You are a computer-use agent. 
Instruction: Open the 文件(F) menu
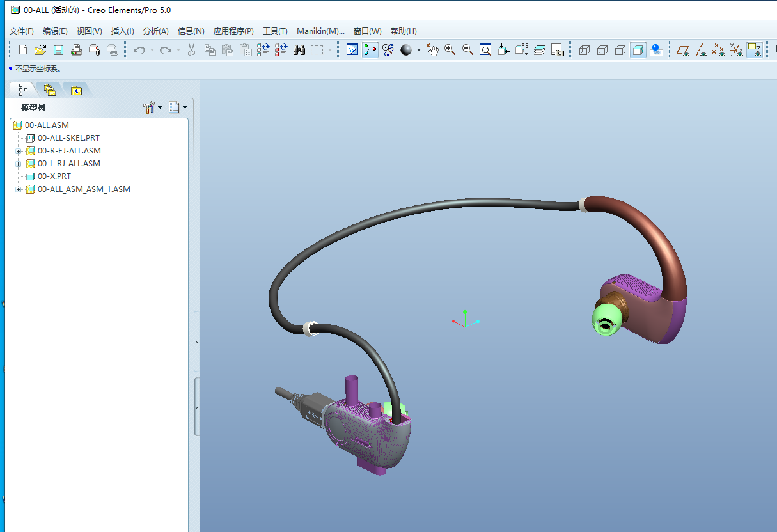[22, 31]
